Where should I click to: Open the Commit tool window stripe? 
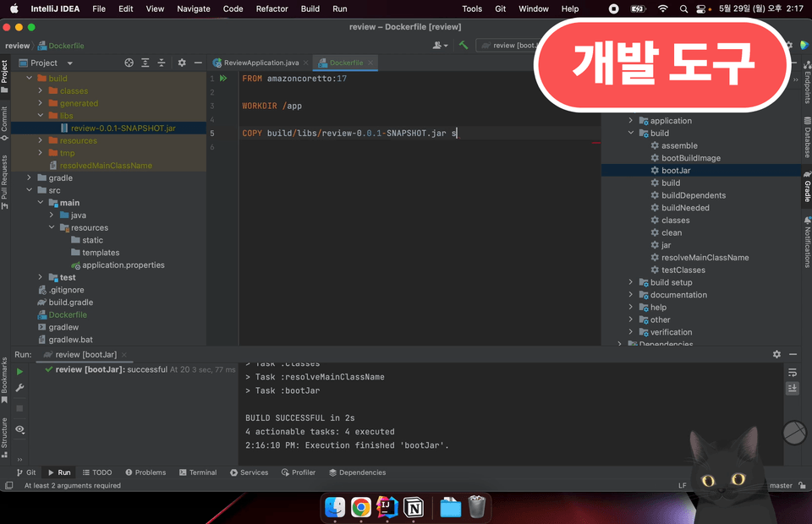click(5, 123)
